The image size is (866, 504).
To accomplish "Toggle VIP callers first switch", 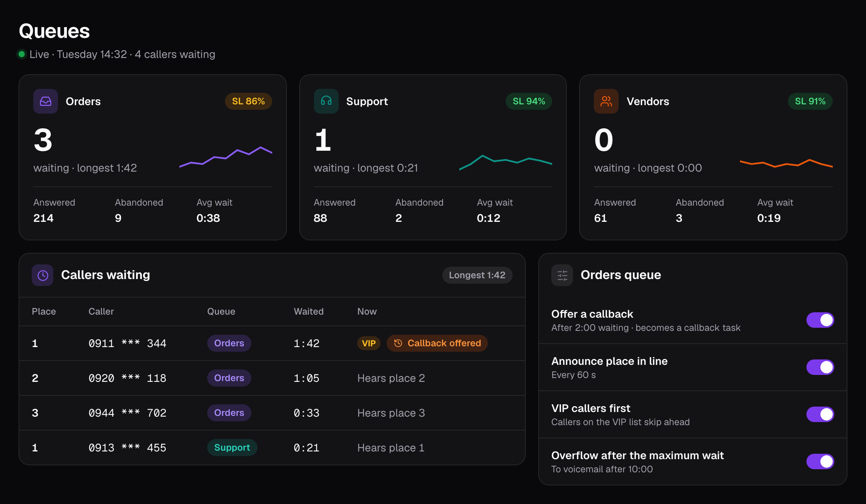I will (820, 414).
